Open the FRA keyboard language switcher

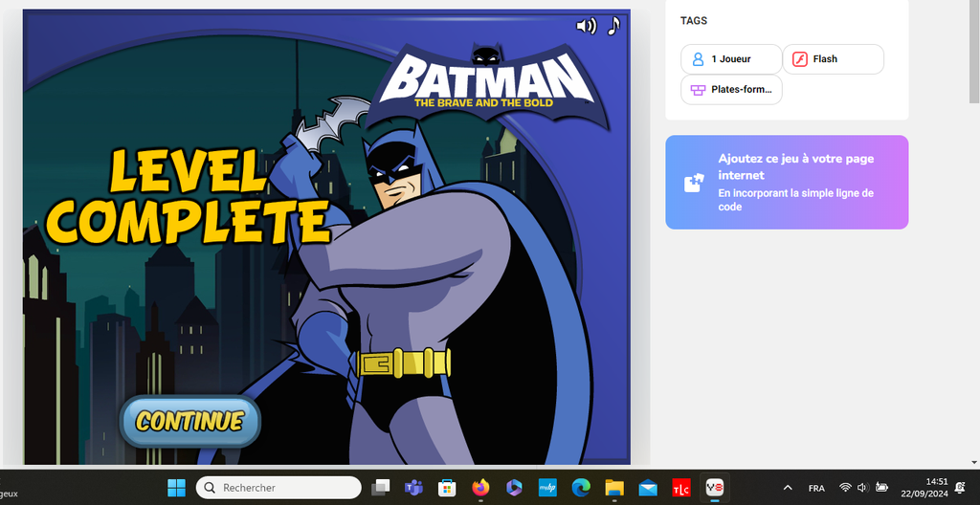tap(816, 488)
